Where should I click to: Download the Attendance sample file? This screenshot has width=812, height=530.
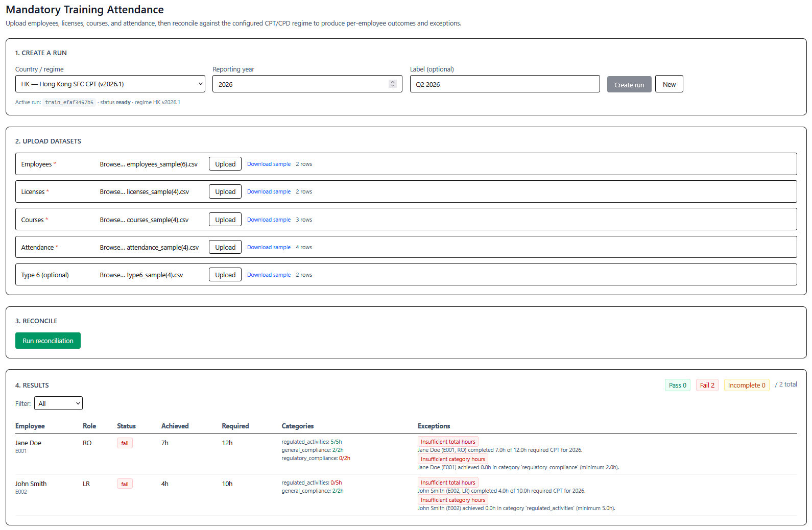point(269,247)
